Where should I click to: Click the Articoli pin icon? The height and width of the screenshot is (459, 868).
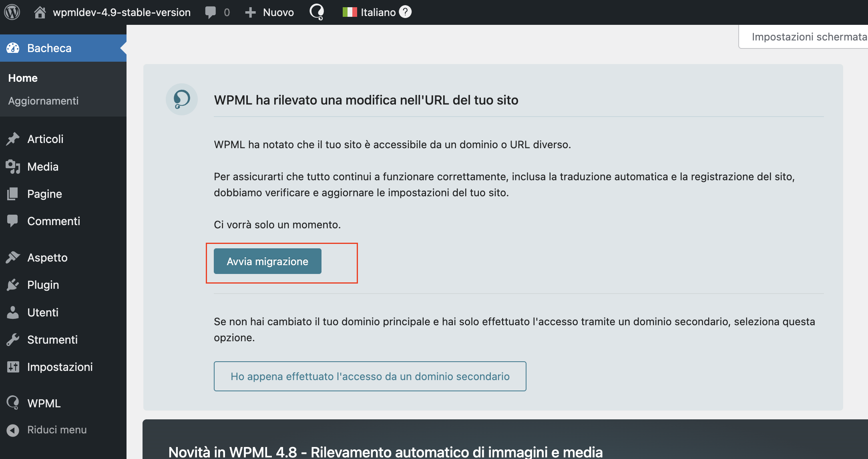13,139
